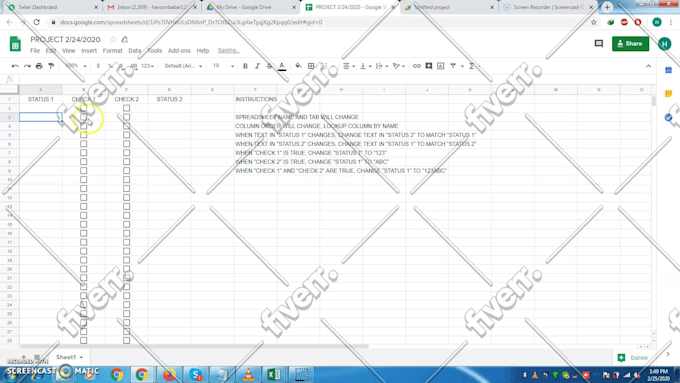Tick the CHECK 1 checkbox in row 12
This screenshot has width=680, height=383.
83,197
